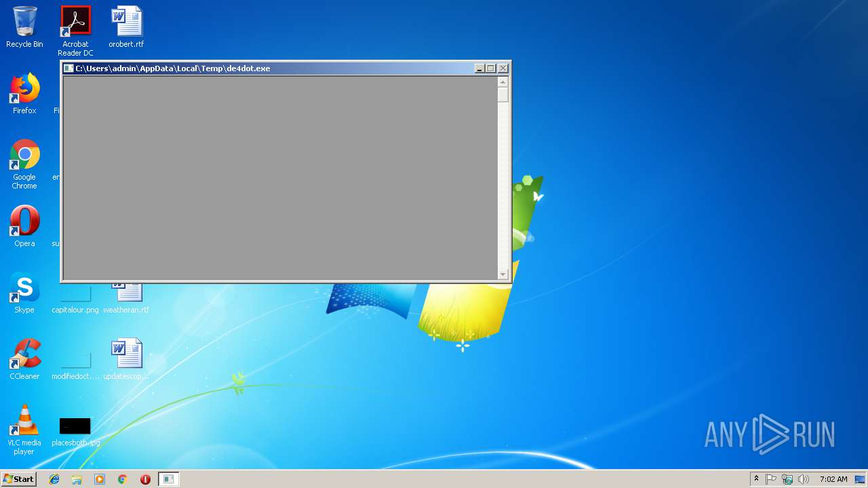This screenshot has width=868, height=488.
Task: Open Action Center flag icon
Action: [x=771, y=479]
